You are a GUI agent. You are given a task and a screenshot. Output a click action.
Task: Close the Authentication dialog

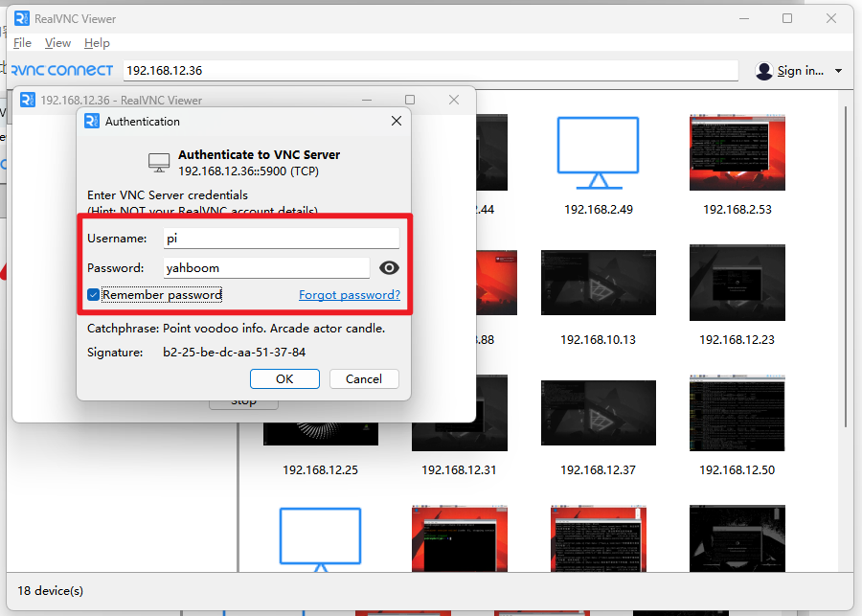(x=397, y=122)
